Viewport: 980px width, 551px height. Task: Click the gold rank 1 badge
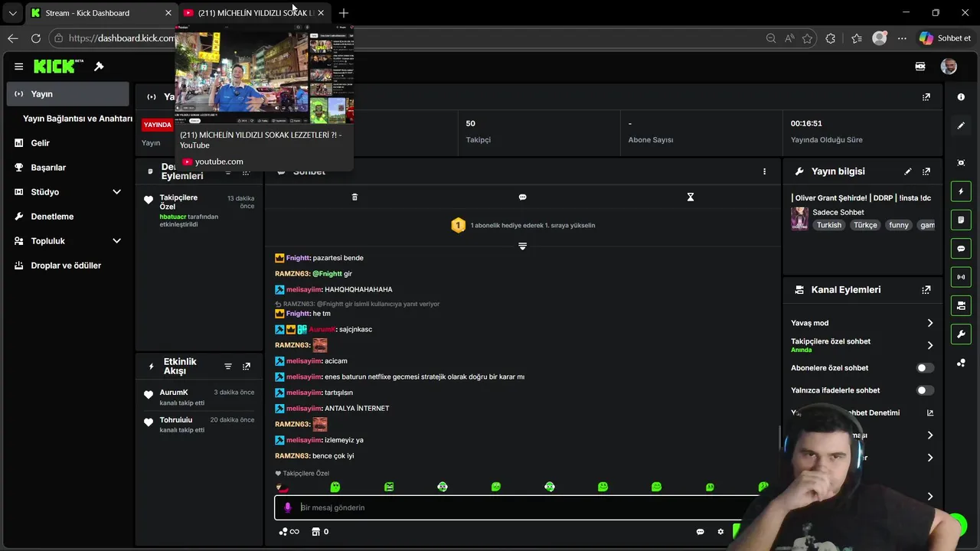coord(458,225)
